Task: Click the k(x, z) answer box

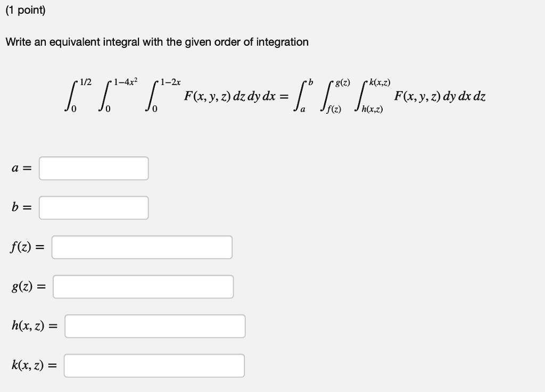Action: coord(154,365)
